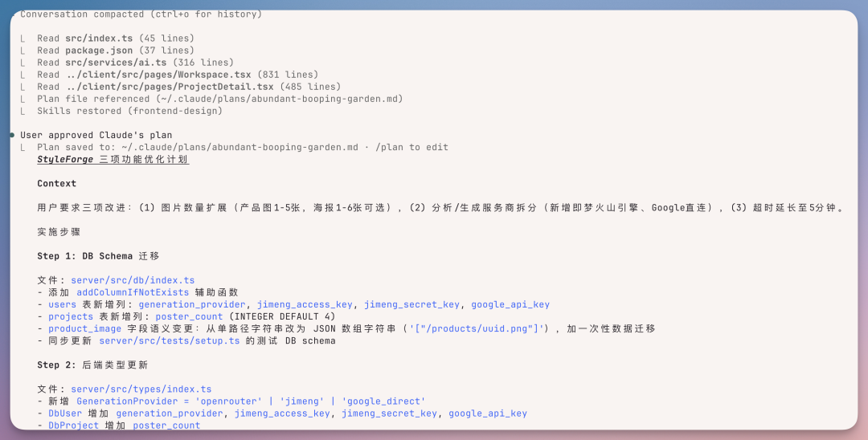Click the ''google_direct'' provider literal

[x=383, y=401]
